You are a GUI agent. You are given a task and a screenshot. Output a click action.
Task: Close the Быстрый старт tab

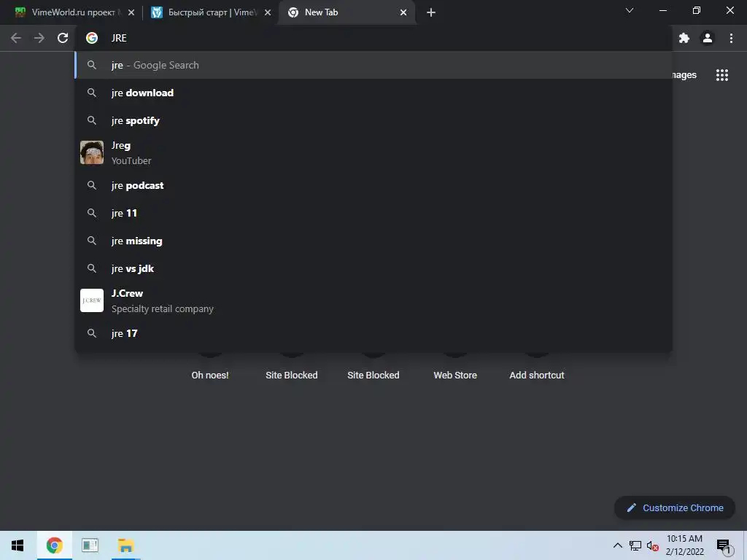click(268, 12)
